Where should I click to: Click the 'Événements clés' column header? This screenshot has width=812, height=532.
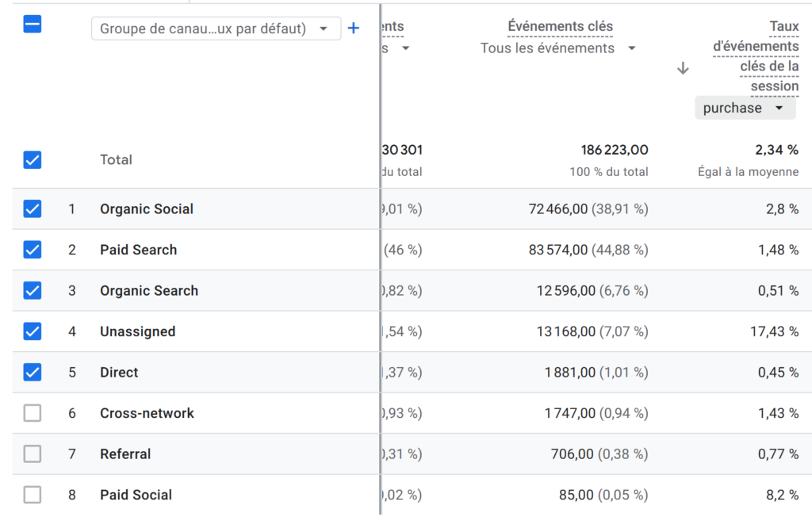click(x=560, y=26)
